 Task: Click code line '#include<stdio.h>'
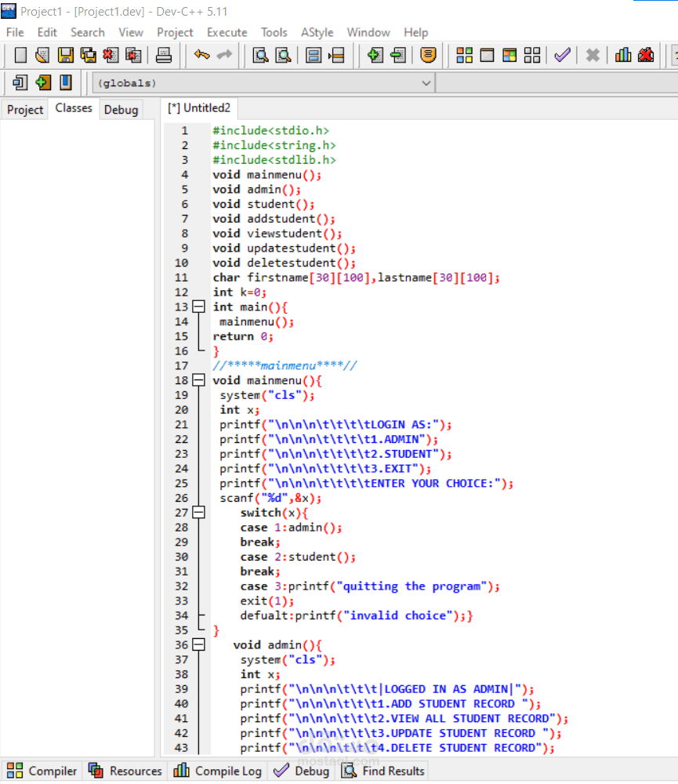(270, 130)
